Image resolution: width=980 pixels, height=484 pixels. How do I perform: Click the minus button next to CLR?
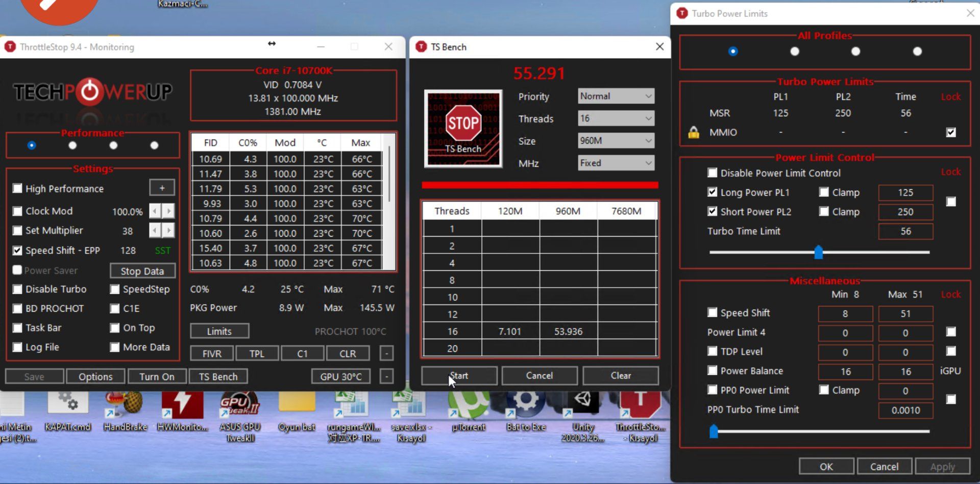point(386,353)
